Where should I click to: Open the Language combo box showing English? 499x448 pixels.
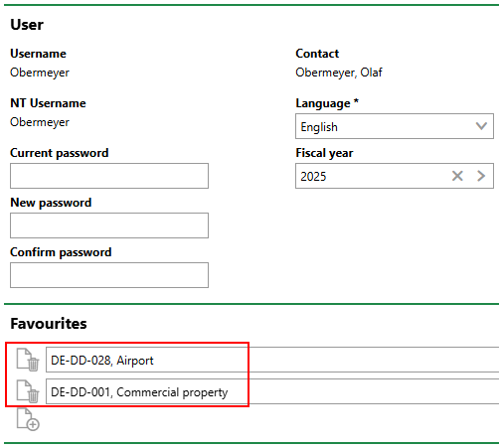(x=395, y=126)
